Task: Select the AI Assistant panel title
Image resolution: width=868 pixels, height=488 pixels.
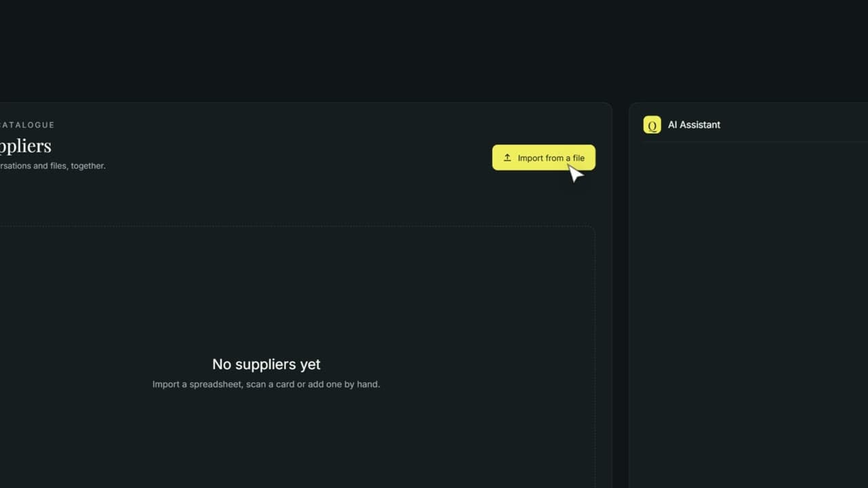Action: click(694, 125)
